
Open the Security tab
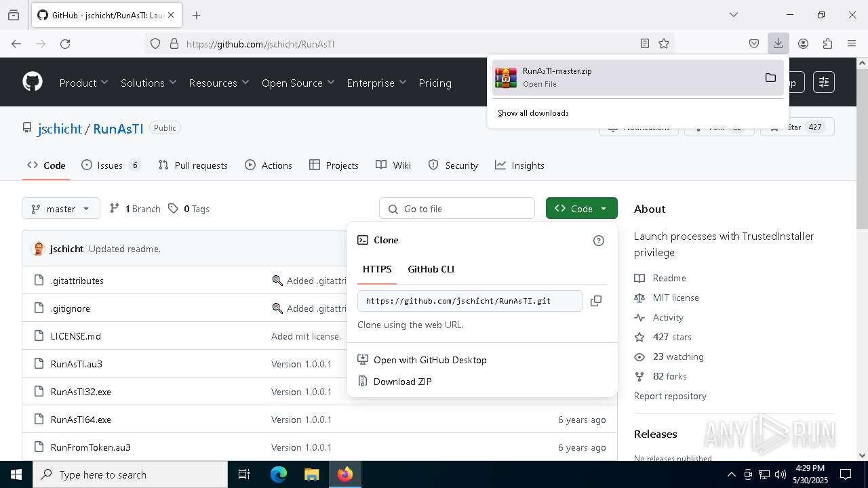[x=453, y=165]
